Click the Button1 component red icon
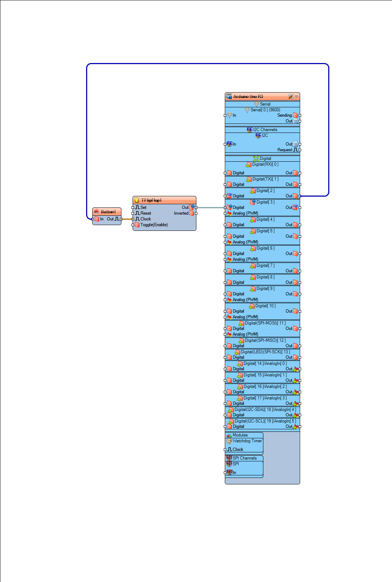The image size is (392, 582). pos(96,212)
